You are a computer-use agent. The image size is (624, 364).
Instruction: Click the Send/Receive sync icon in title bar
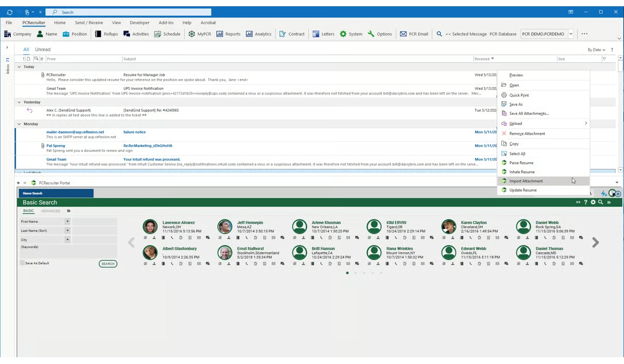click(x=9, y=12)
